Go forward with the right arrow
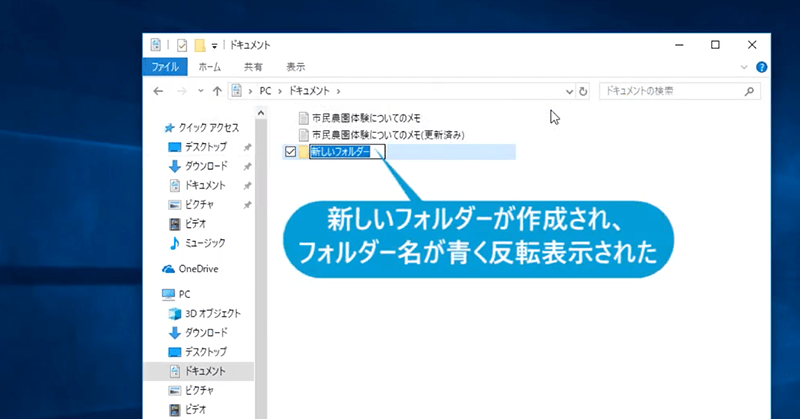This screenshot has height=419, width=800. point(181,91)
